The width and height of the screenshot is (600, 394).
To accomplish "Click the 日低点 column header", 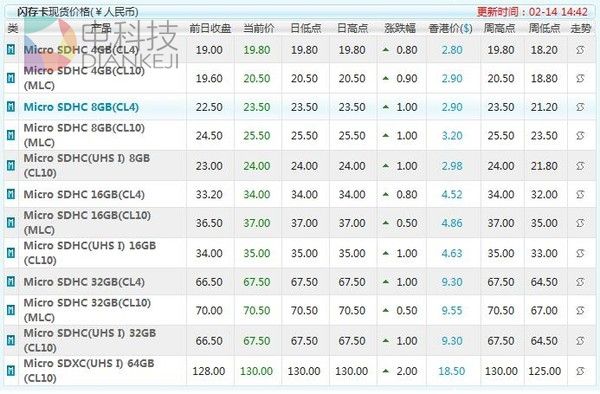I will [305, 28].
